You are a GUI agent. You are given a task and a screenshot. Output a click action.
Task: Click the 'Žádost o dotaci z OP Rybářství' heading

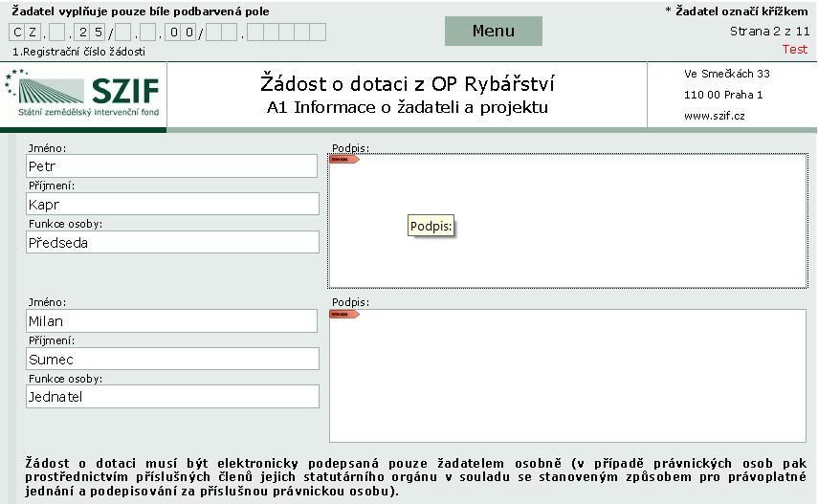point(408,83)
